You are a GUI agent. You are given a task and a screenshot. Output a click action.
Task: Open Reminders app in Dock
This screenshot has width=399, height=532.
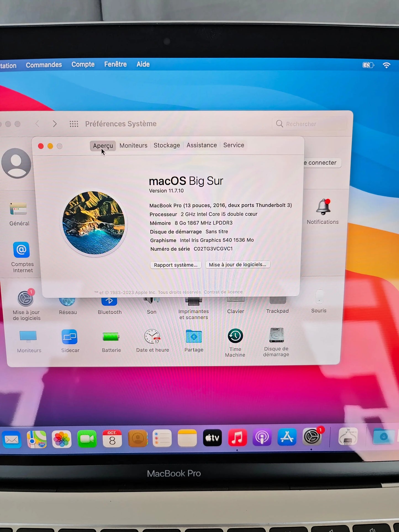162,438
